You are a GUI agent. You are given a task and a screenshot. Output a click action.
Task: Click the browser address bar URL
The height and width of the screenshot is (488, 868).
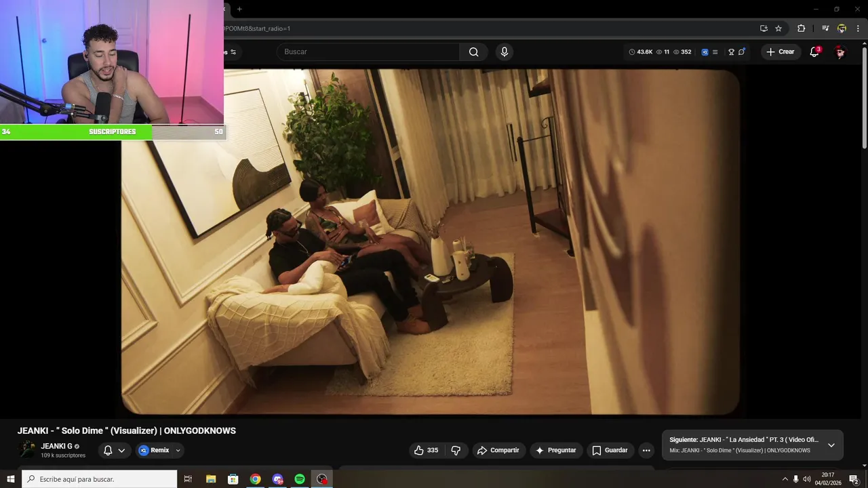click(256, 28)
